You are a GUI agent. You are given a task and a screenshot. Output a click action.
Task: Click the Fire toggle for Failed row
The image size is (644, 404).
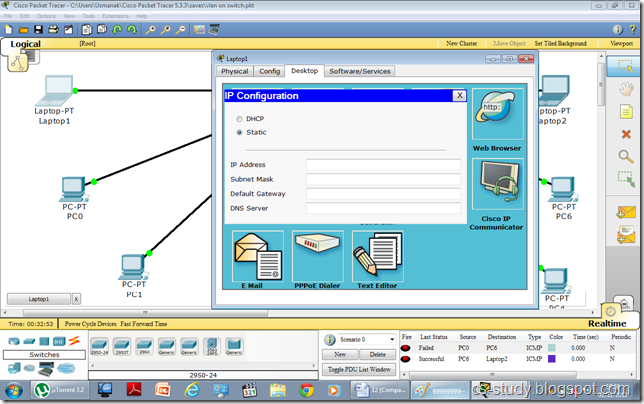406,348
